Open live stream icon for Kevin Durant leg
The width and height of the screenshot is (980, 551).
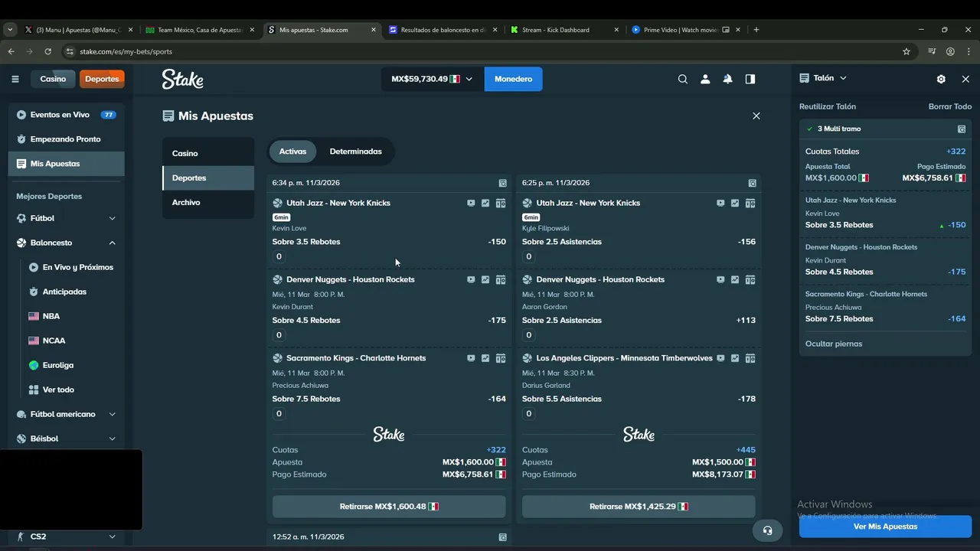(471, 279)
